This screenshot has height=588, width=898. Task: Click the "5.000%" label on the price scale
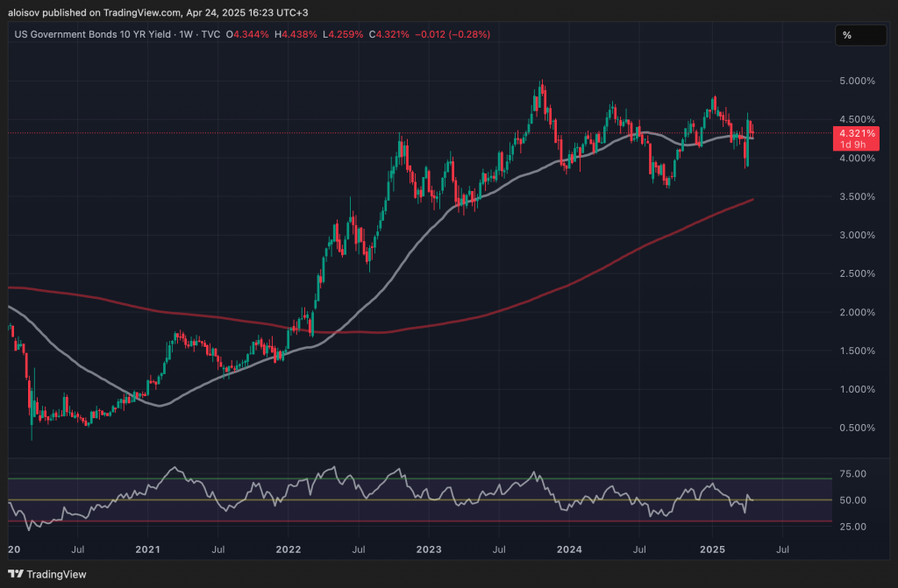click(x=857, y=81)
